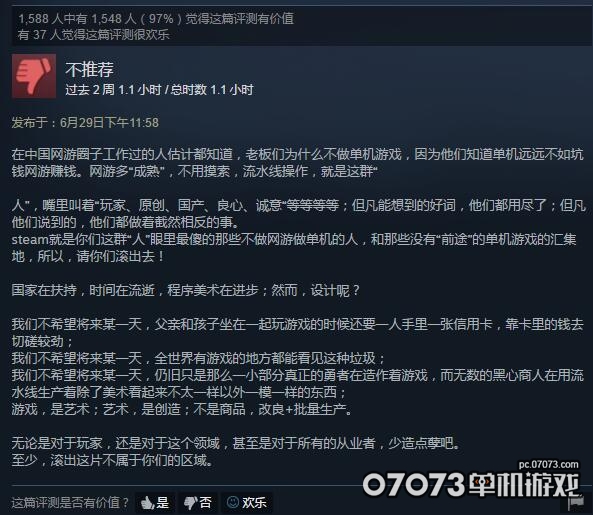Click the 不推荐 review heading

click(89, 70)
